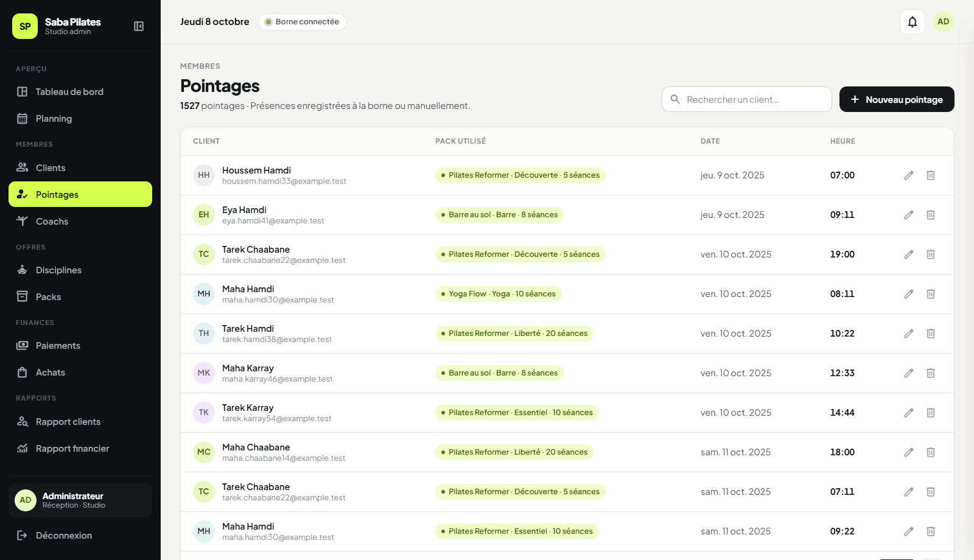Open Administrateur profile card in sidebar

tap(80, 500)
